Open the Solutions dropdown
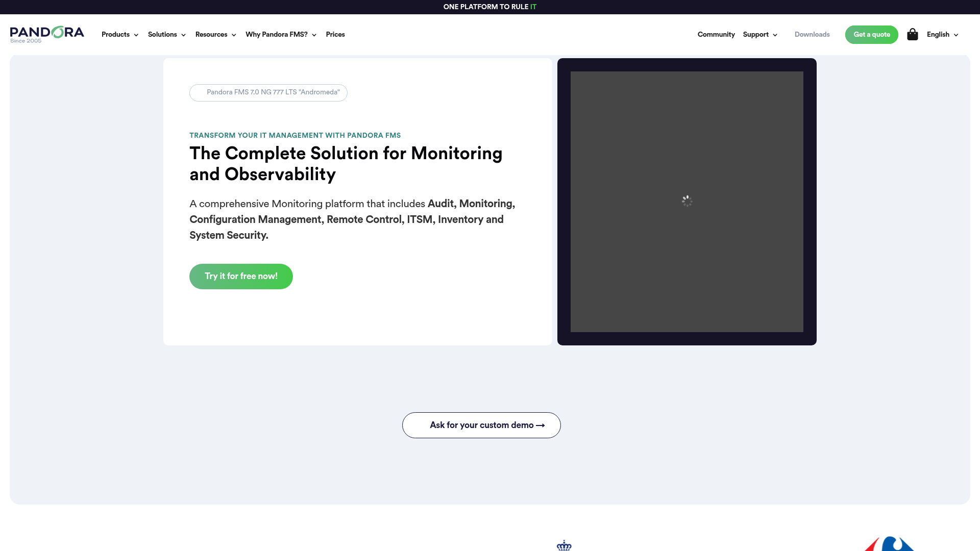Viewport: 980px width, 551px height. (166, 34)
